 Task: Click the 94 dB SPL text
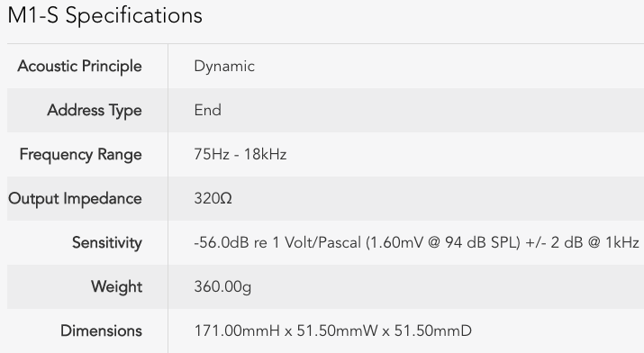(x=483, y=242)
